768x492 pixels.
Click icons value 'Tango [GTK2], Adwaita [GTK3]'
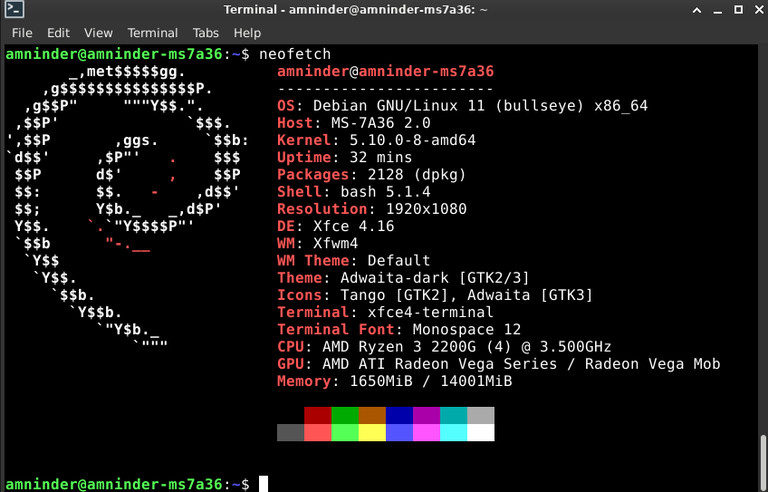[x=467, y=295]
